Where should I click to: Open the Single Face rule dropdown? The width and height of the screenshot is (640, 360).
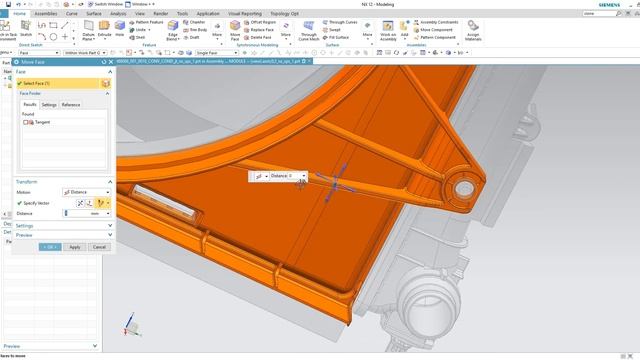216,53
